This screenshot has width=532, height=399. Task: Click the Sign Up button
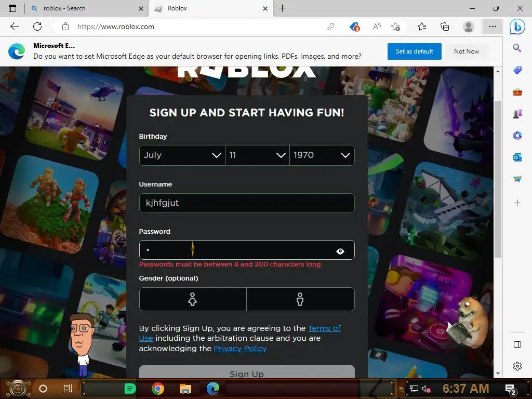tap(247, 372)
